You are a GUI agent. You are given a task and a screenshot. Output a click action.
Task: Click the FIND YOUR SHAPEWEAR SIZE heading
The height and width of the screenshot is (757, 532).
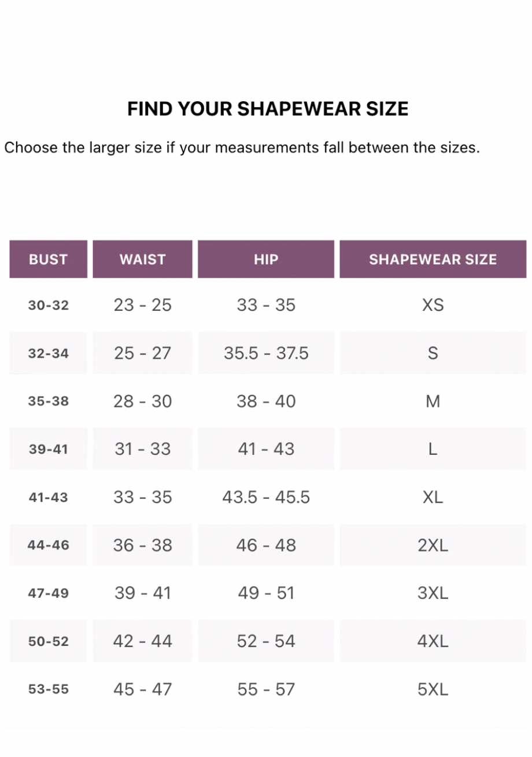click(x=268, y=109)
